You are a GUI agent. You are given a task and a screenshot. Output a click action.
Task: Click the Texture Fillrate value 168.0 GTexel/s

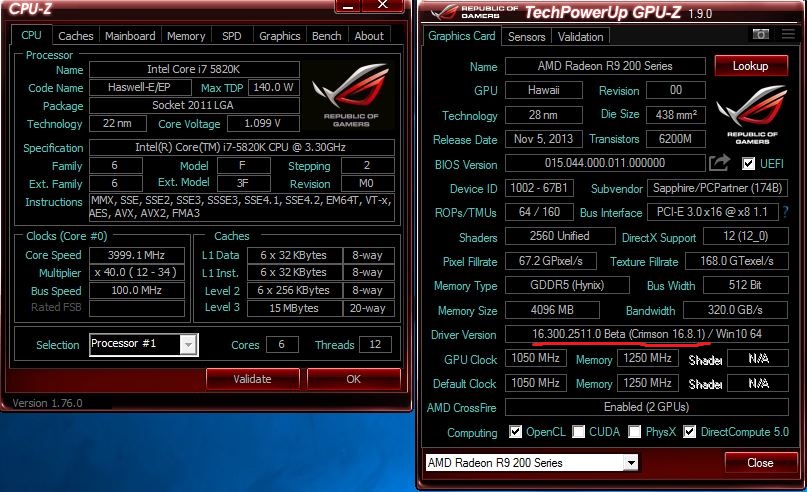click(x=737, y=261)
